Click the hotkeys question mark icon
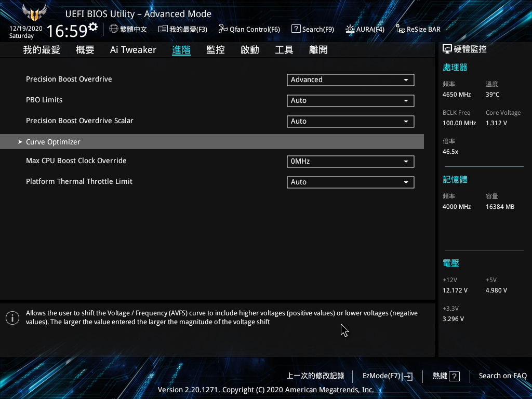 [x=454, y=376]
